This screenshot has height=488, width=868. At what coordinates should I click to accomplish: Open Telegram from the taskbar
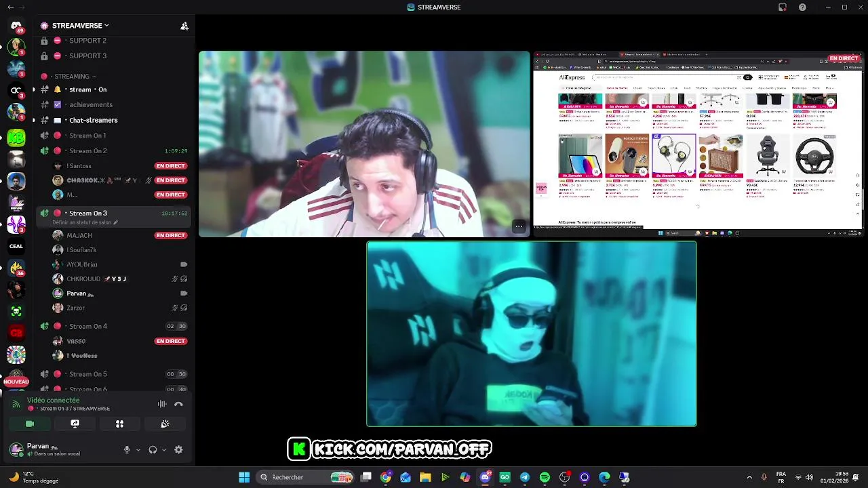click(x=525, y=477)
